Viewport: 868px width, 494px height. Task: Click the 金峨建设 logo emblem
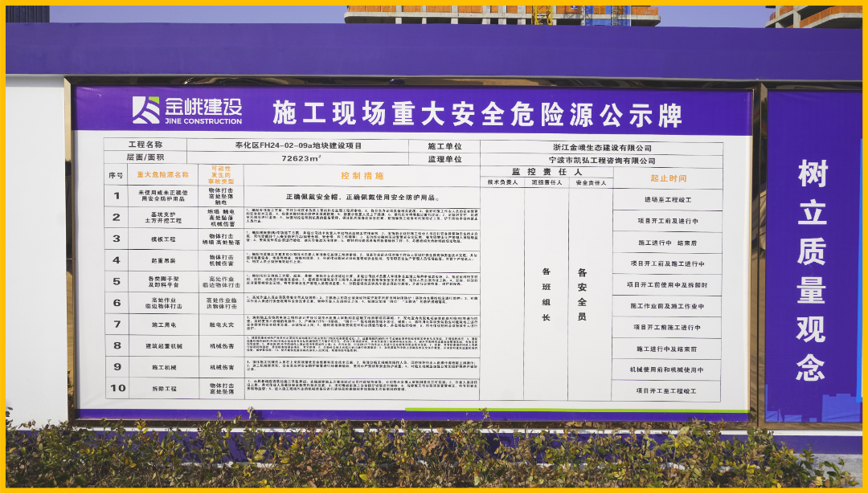tap(145, 110)
